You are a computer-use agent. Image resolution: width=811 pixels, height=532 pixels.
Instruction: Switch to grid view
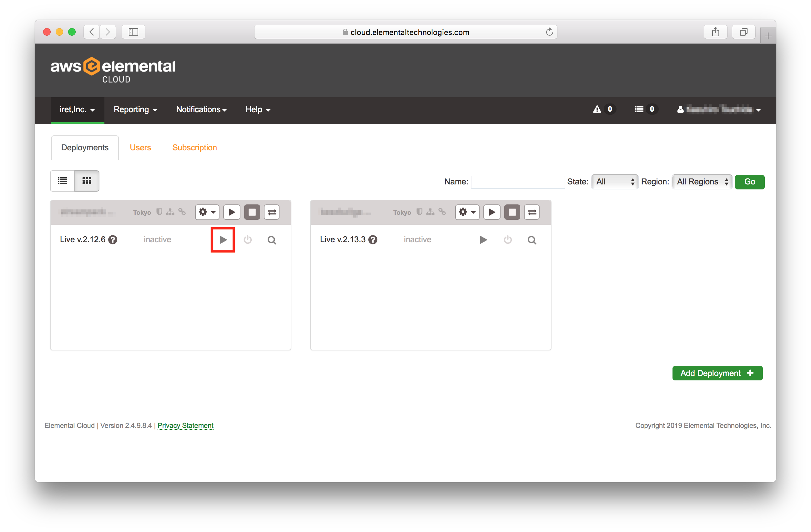pos(87,181)
